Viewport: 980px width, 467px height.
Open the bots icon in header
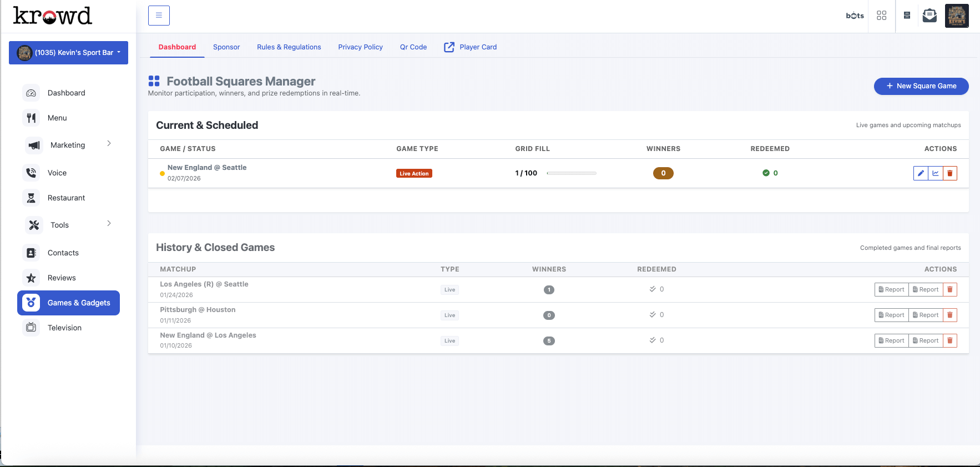pyautogui.click(x=855, y=16)
